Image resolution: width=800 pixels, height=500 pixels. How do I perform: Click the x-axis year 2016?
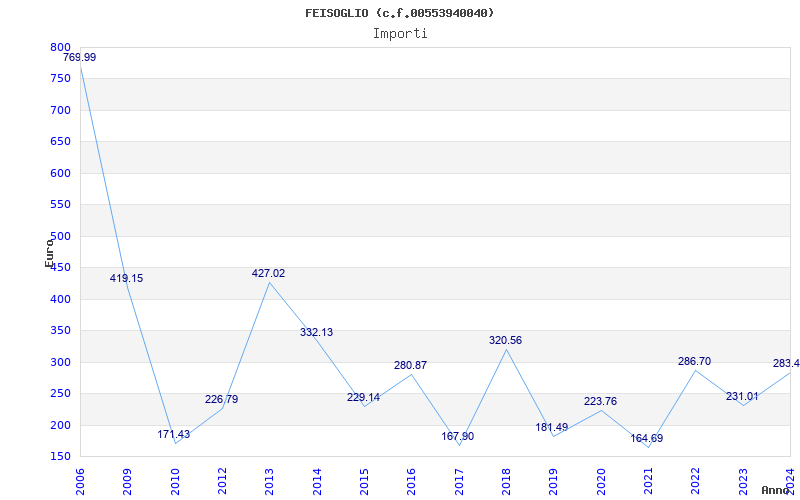click(x=412, y=482)
